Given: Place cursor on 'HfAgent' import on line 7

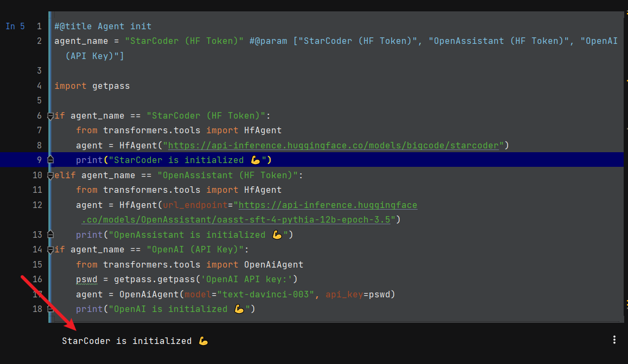Looking at the screenshot, I should pyautogui.click(x=262, y=131).
